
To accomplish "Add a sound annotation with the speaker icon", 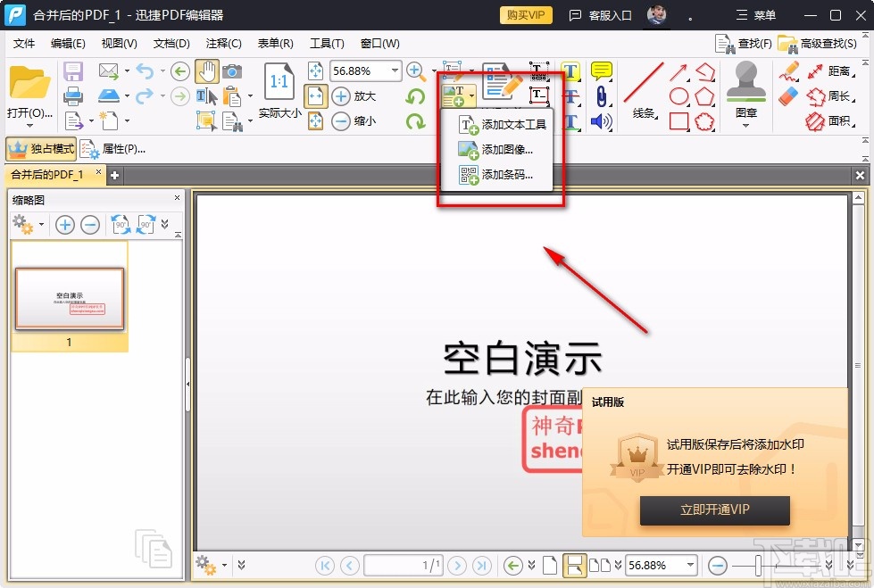I will click(x=600, y=120).
